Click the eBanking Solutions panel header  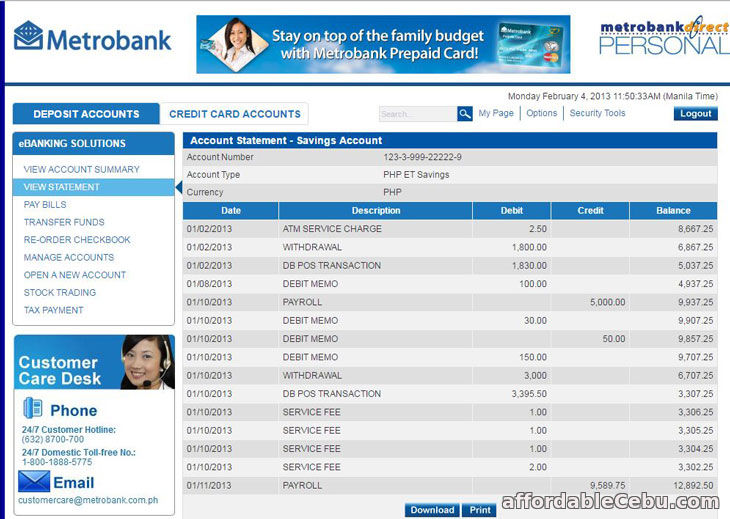[x=94, y=143]
